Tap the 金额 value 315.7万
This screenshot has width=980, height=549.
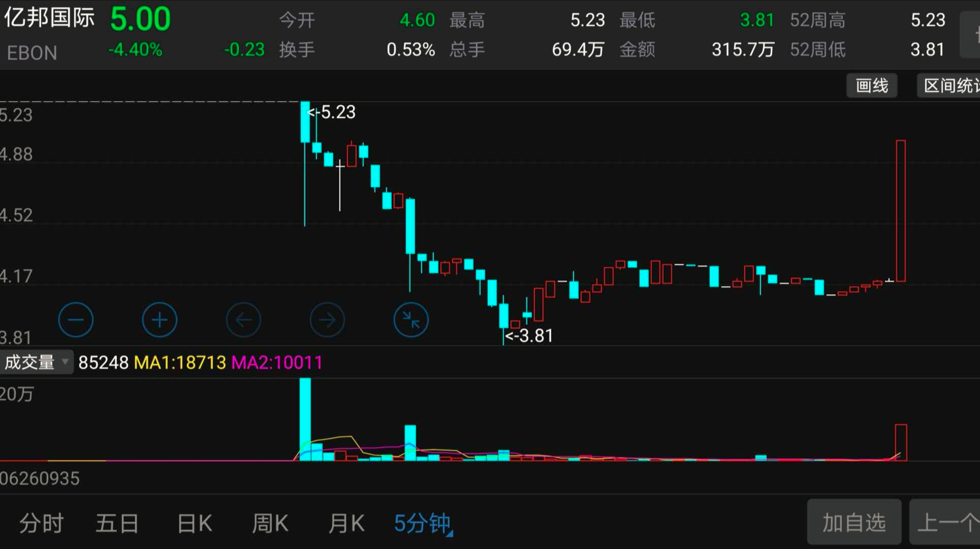(x=743, y=50)
